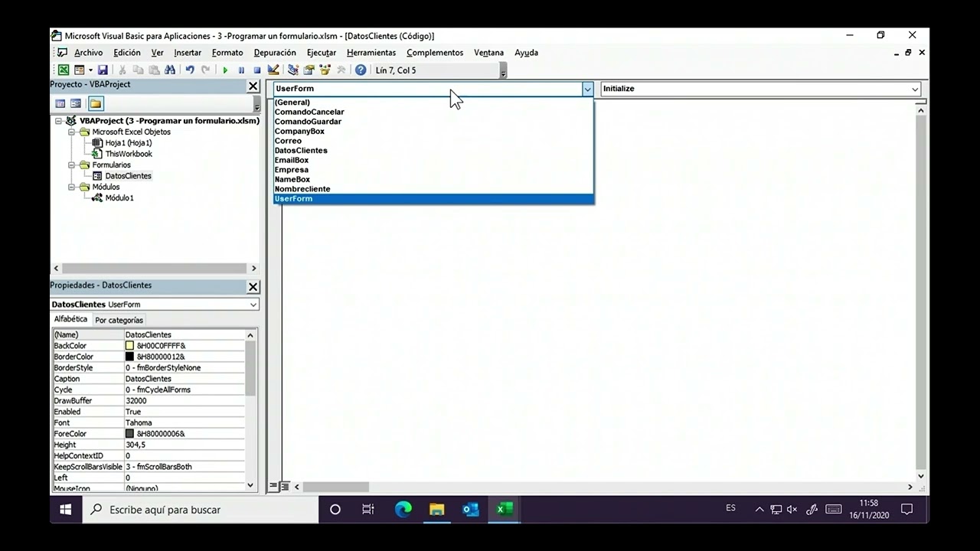Click the Copy toolbar icon
This screenshot has height=551, width=980.
point(138,70)
